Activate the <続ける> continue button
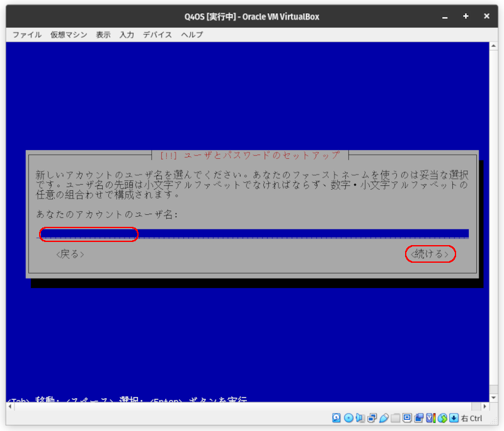 [430, 254]
